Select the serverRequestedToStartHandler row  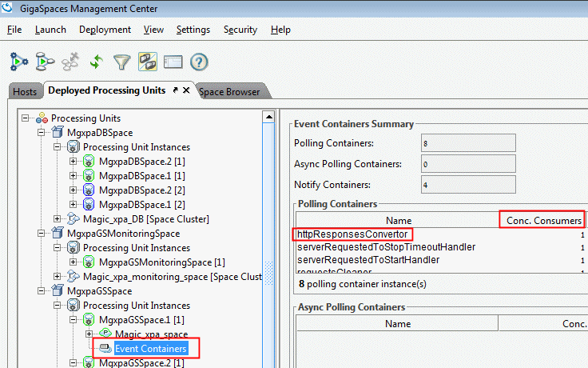441,260
